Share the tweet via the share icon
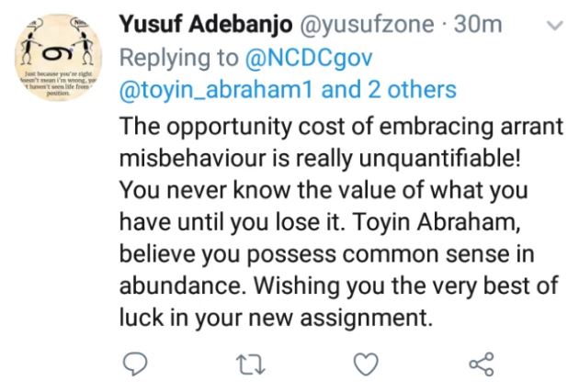 [481, 365]
